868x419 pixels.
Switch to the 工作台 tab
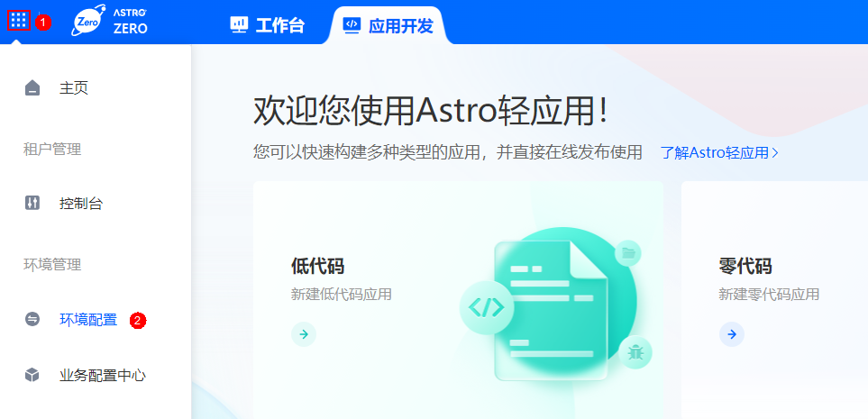click(x=268, y=25)
